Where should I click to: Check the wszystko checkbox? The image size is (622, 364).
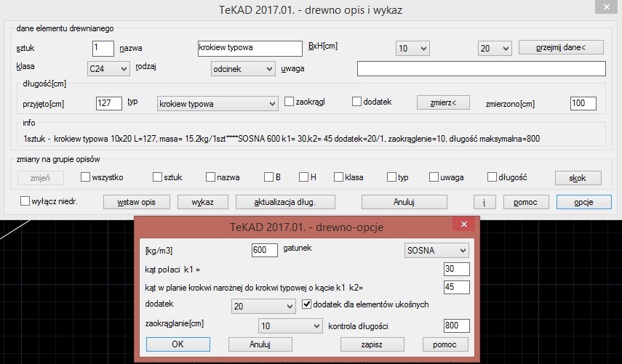coord(85,177)
